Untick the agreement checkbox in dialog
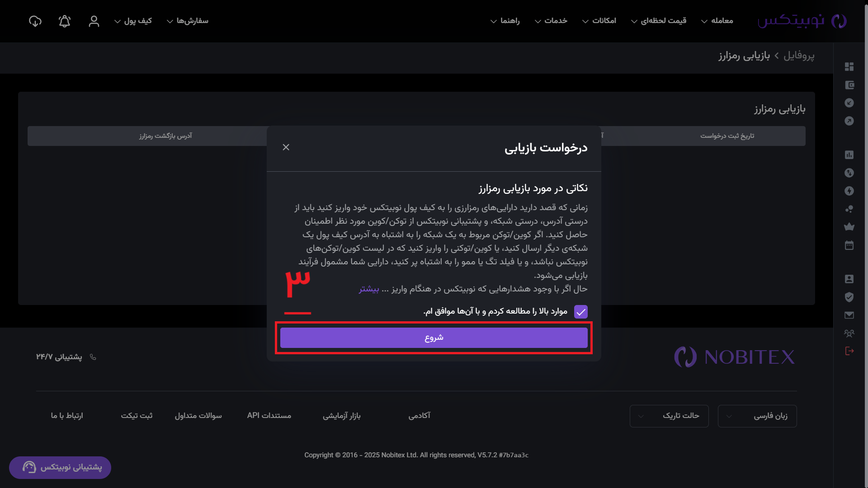 tap(580, 312)
